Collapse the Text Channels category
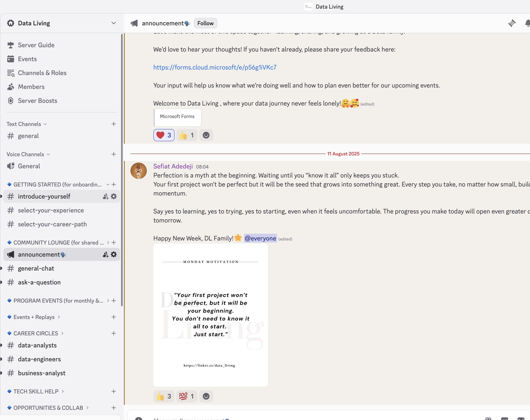 (27, 124)
